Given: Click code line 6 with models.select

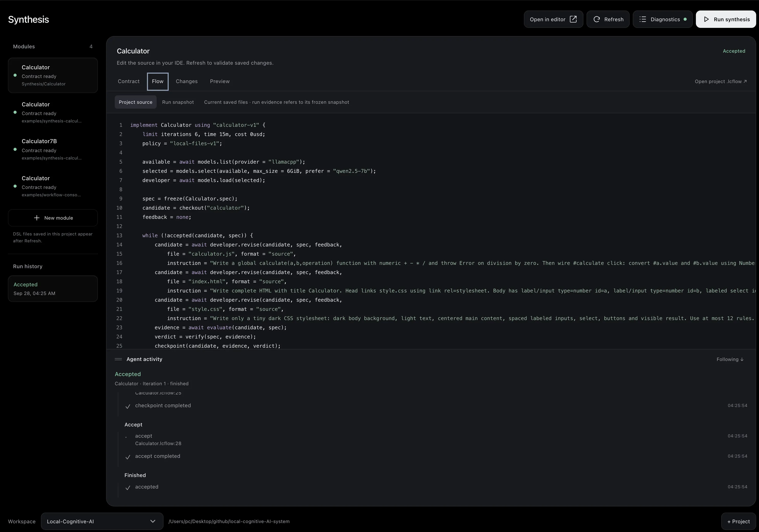Looking at the screenshot, I should click(x=259, y=171).
